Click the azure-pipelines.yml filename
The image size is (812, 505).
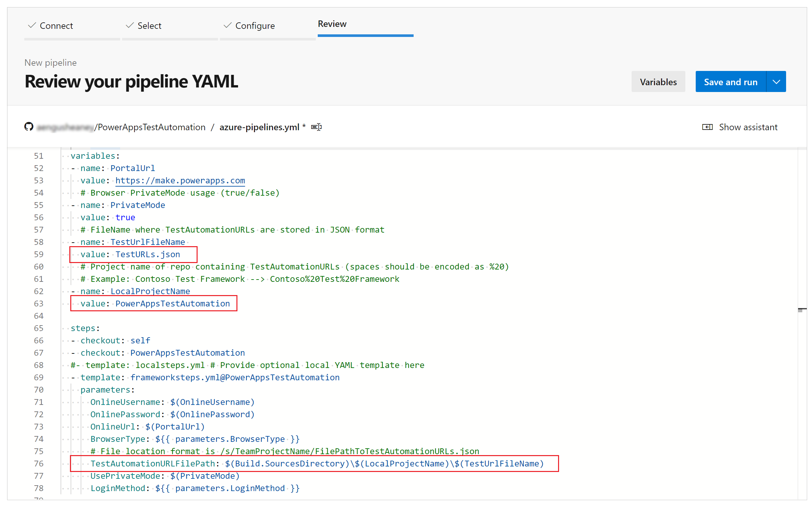pyautogui.click(x=261, y=127)
